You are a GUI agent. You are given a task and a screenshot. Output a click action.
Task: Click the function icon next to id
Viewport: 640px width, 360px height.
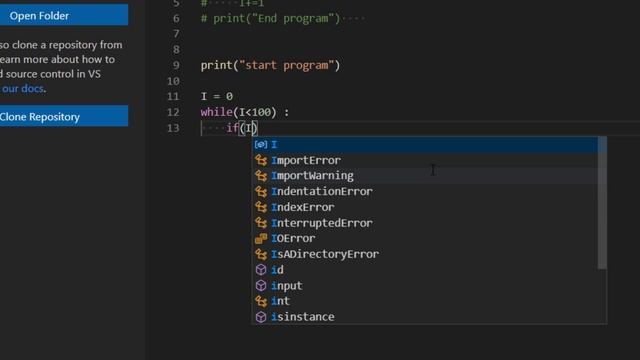point(261,270)
